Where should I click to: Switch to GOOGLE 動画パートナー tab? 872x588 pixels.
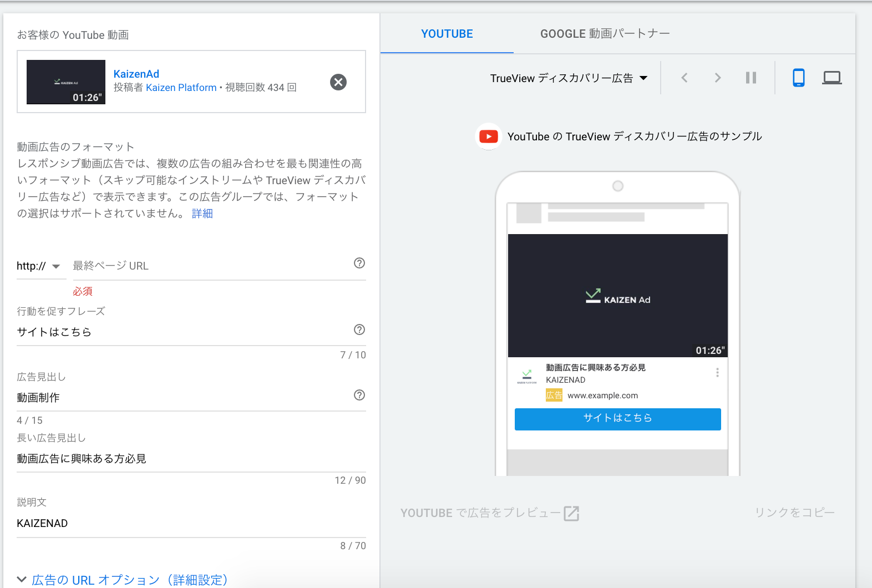click(x=605, y=34)
